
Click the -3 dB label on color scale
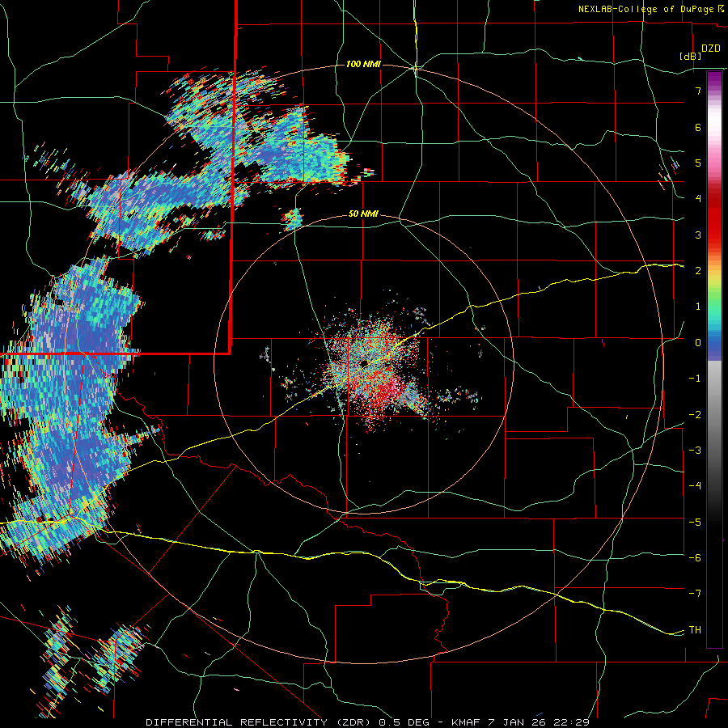(695, 451)
